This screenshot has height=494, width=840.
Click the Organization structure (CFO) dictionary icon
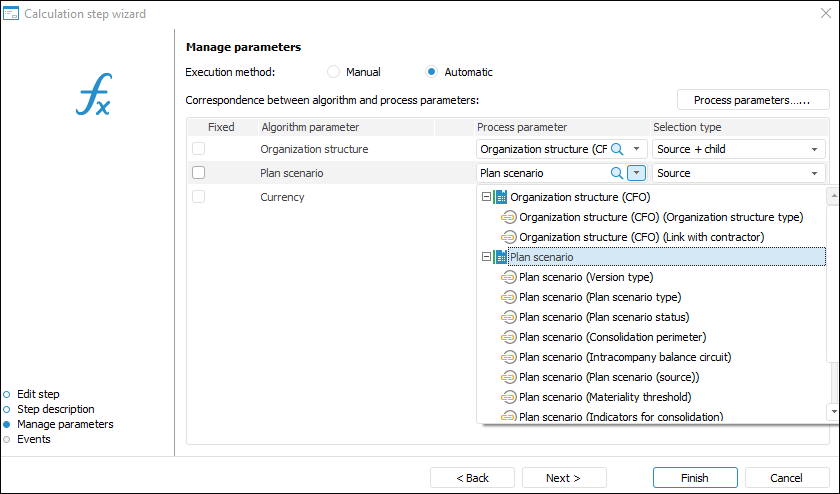[501, 197]
